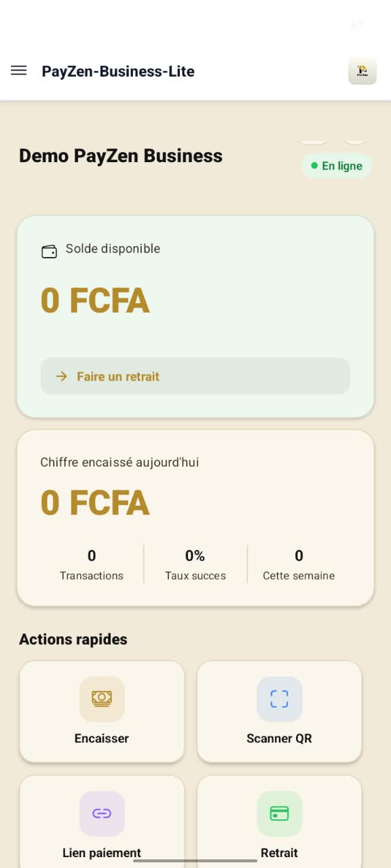This screenshot has width=391, height=868.
Task: Tap the Encaisser cash icon
Action: click(x=102, y=698)
